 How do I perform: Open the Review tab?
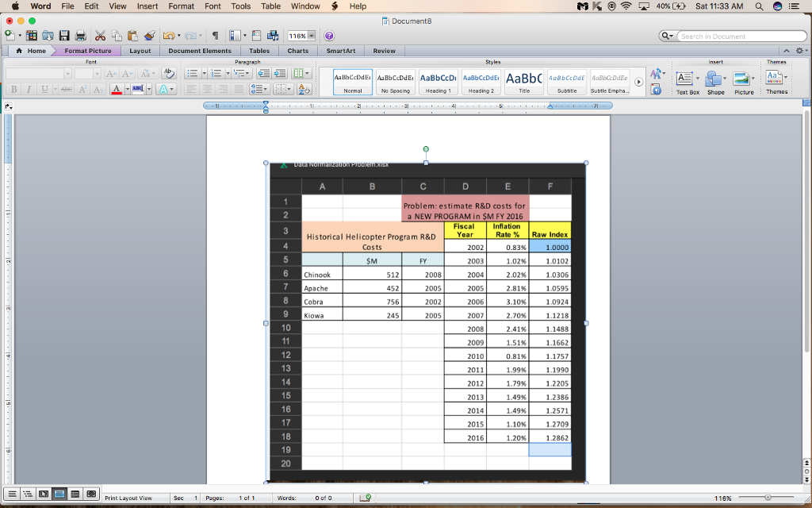[x=385, y=51]
